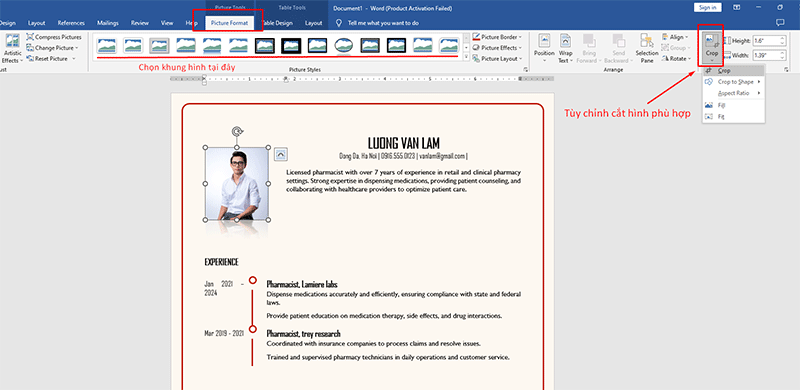
Task: Open Crop to Shape submenu
Action: pos(733,82)
